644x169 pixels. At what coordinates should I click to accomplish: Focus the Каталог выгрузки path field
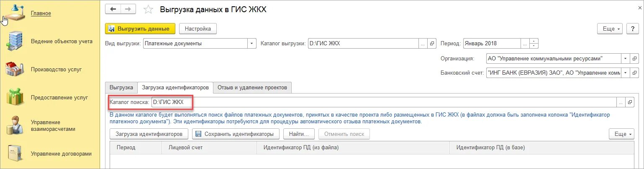tap(363, 43)
